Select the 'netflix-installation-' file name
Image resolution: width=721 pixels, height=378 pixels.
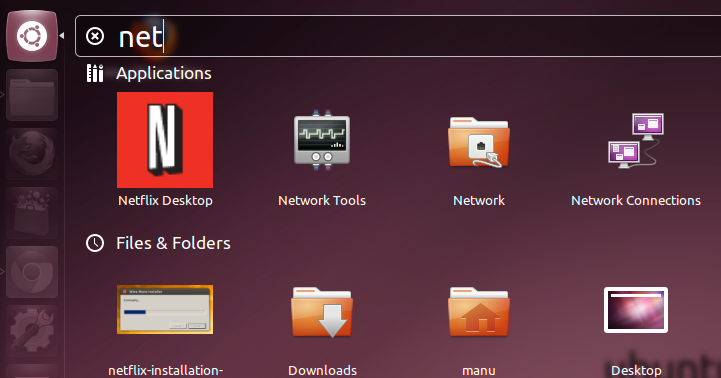[x=166, y=370]
